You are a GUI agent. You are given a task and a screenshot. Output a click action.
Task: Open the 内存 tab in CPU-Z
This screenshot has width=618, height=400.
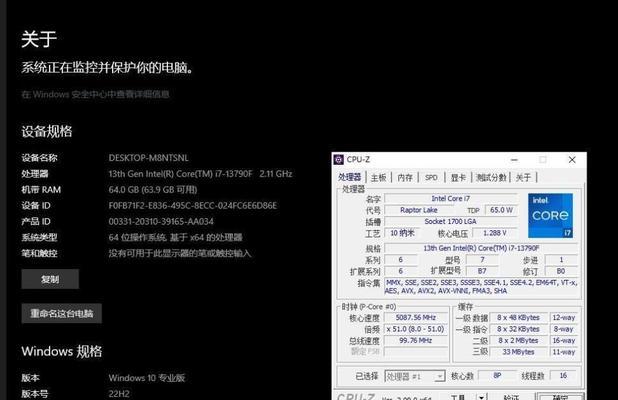pyautogui.click(x=405, y=178)
